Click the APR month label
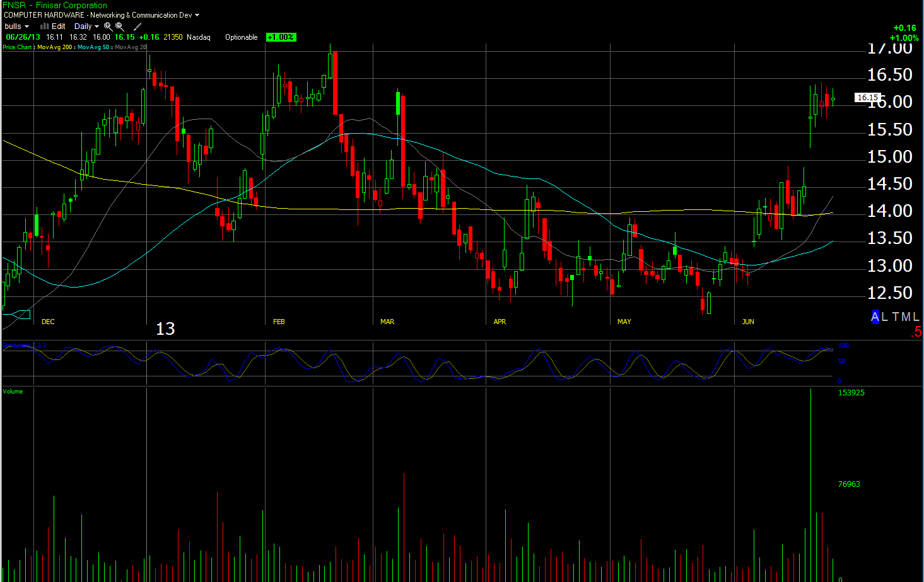This screenshot has width=924, height=582. point(500,322)
